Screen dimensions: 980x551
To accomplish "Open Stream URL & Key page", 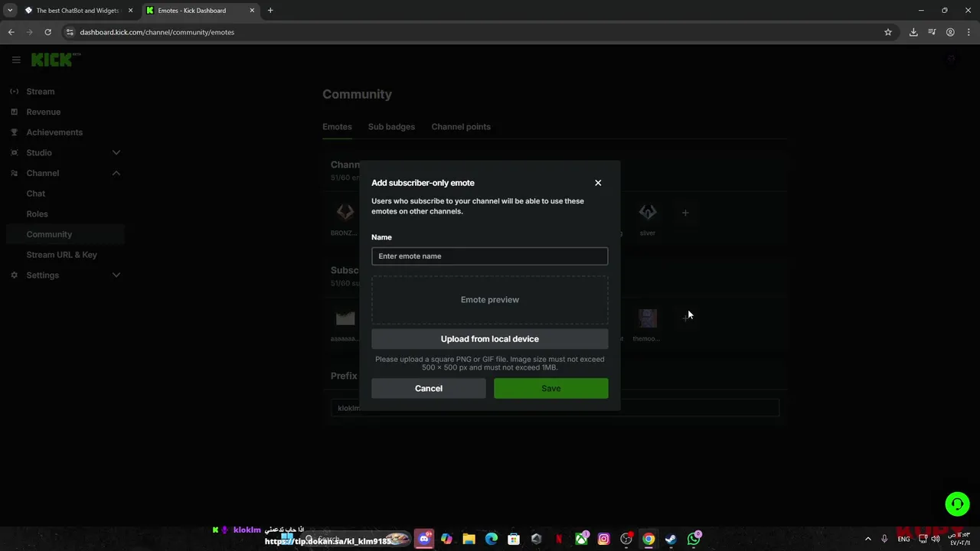I will pos(62,255).
